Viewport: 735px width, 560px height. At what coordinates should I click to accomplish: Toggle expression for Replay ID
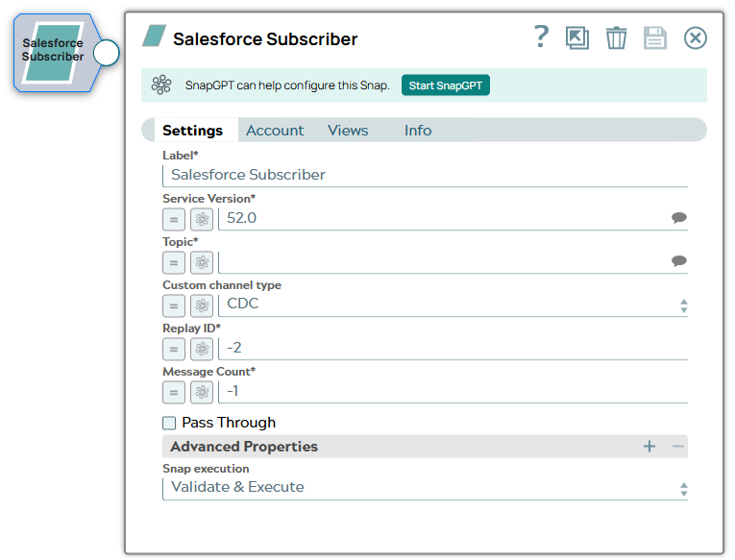pos(174,349)
